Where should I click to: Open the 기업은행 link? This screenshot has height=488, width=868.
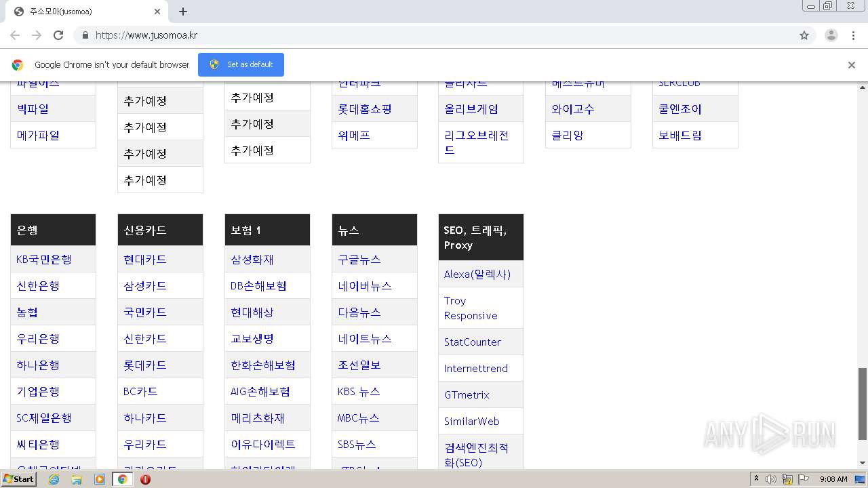(38, 391)
